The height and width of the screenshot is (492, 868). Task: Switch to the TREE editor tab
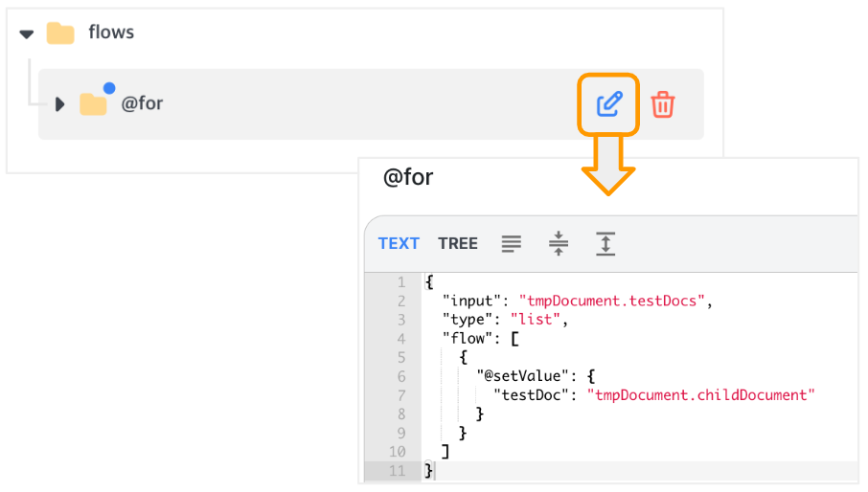458,243
